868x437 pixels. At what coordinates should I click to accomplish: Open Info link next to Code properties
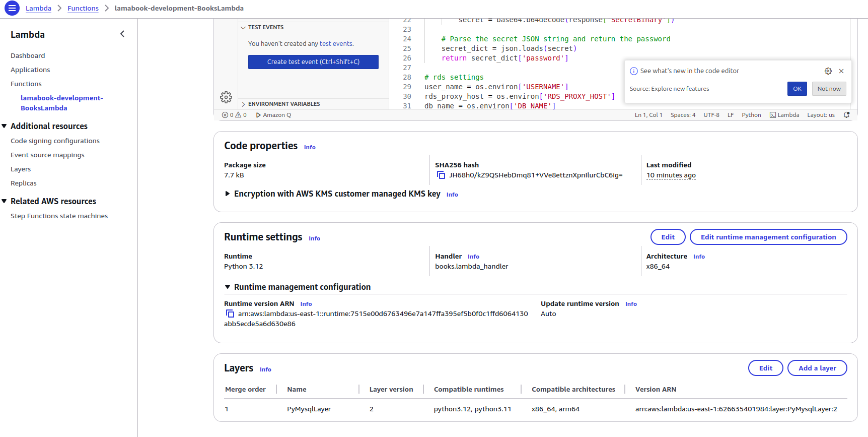(310, 147)
